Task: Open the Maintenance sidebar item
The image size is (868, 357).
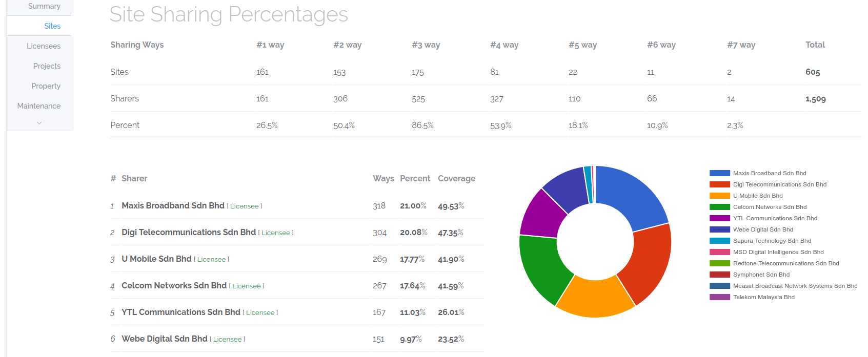Action: [39, 106]
